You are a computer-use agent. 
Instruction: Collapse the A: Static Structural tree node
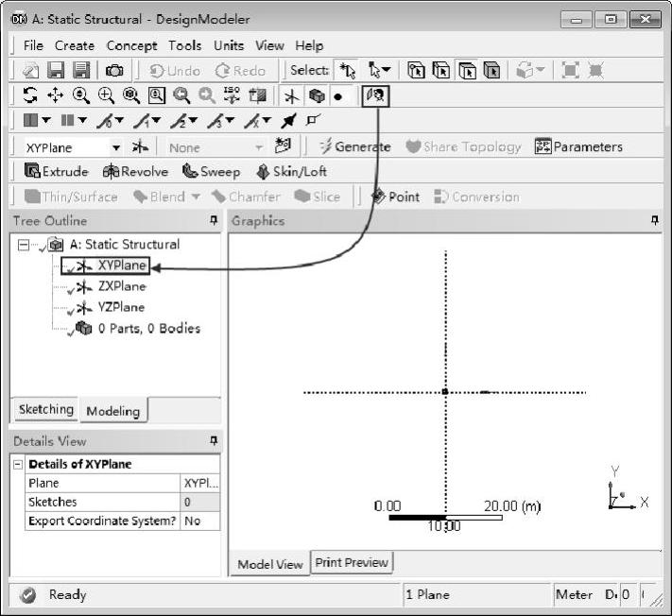(x=23, y=245)
